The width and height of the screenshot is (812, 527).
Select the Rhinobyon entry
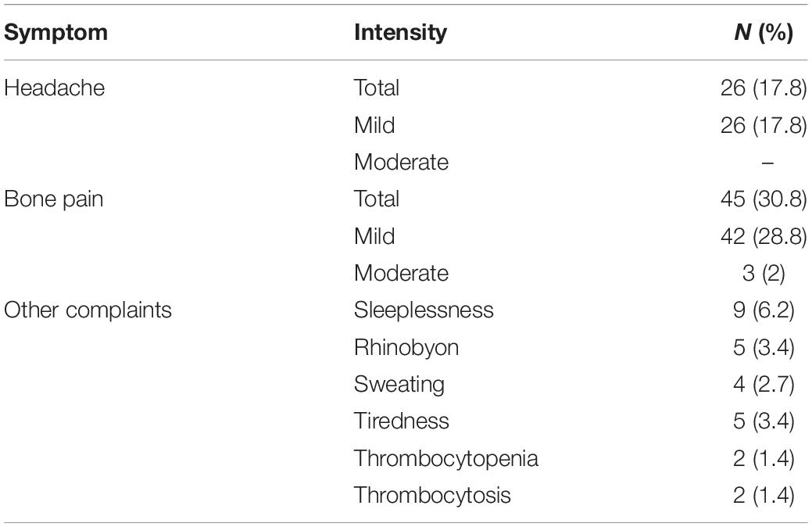coord(406,348)
